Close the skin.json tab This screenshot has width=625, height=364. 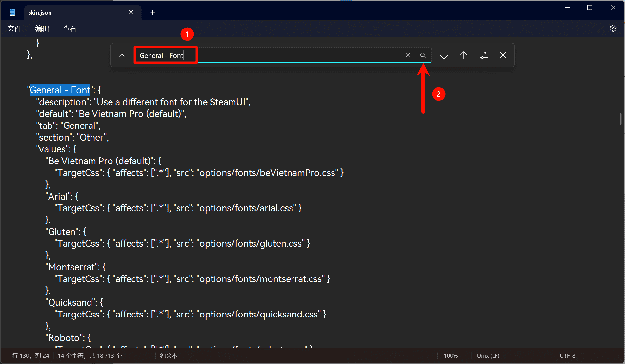tap(131, 12)
